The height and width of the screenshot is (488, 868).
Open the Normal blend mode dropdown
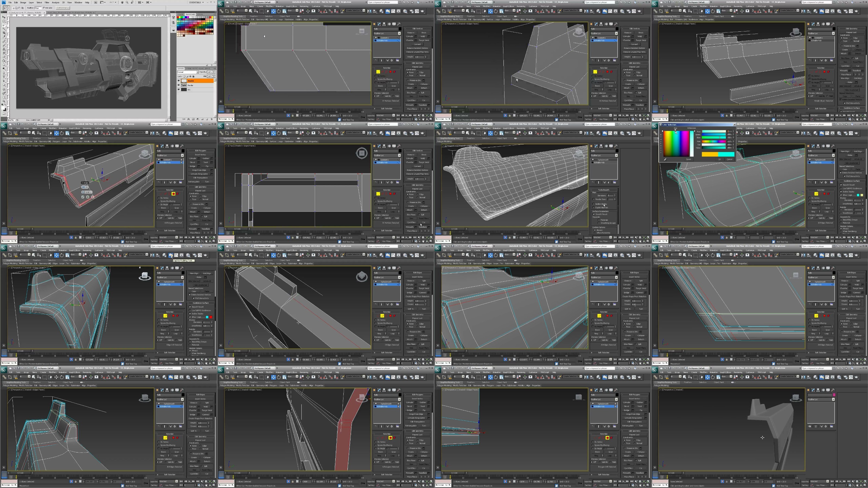pyautogui.click(x=198, y=72)
